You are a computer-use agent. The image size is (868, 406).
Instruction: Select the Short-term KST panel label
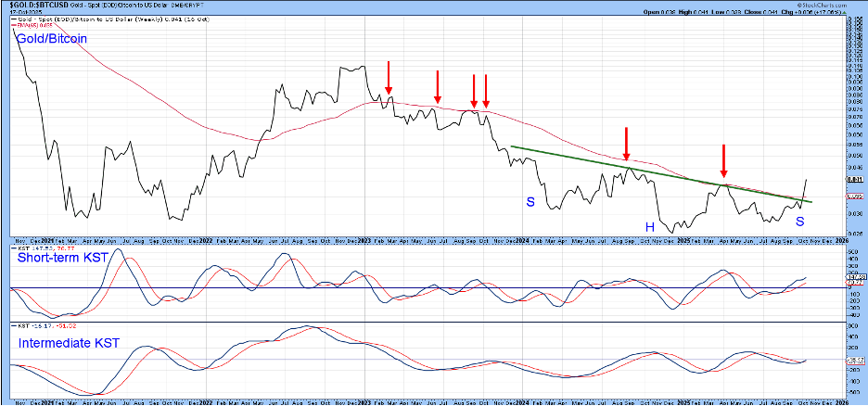point(61,259)
